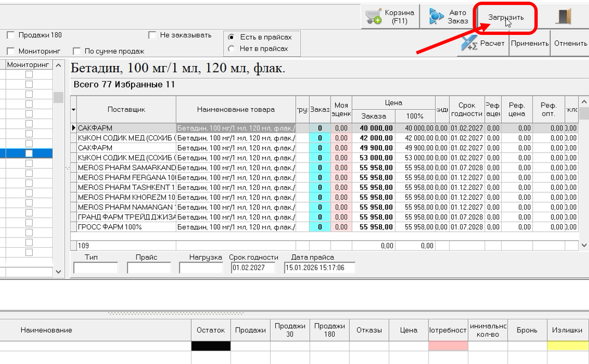Choose the Есть в прайсах radio option
The width and height of the screenshot is (589, 364).
(x=231, y=37)
